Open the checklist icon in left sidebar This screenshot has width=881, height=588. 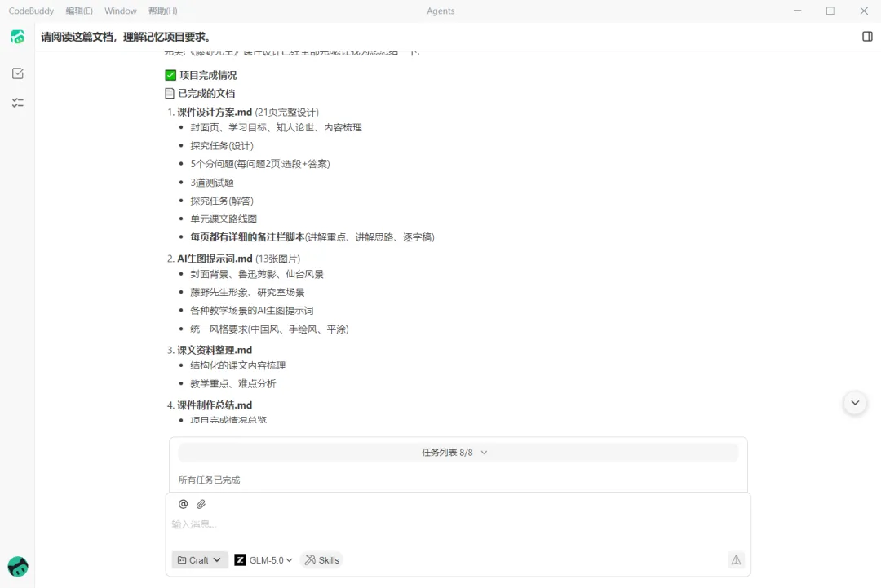[17, 103]
